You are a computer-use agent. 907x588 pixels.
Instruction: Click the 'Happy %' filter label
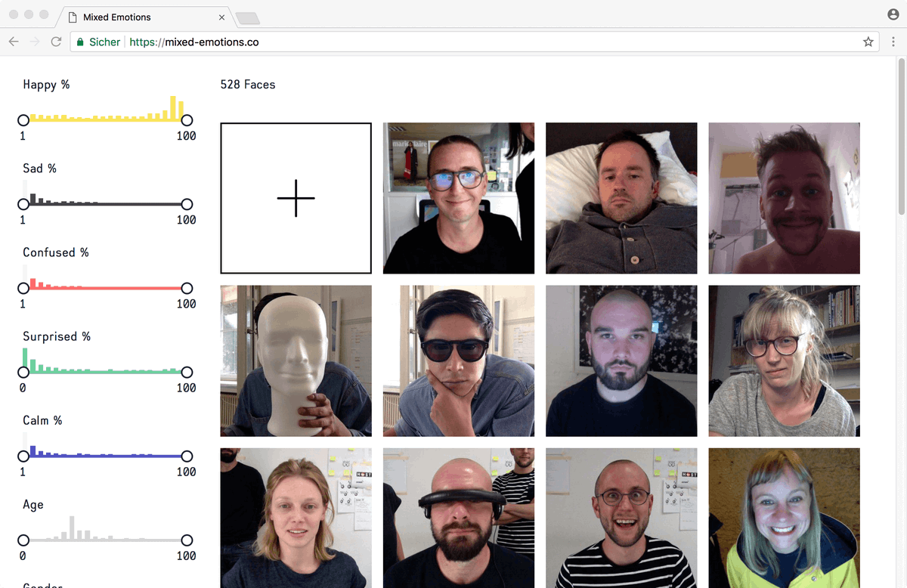[x=46, y=85]
